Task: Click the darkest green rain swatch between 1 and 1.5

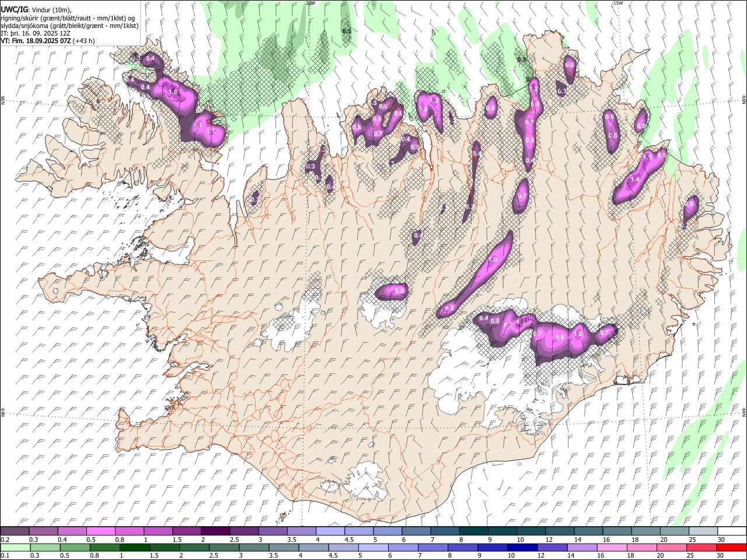Action: click(135, 548)
